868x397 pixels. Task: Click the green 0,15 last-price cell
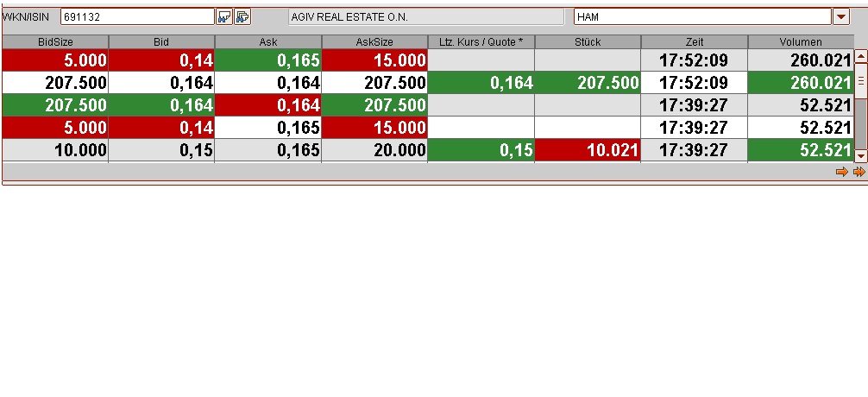[481, 150]
